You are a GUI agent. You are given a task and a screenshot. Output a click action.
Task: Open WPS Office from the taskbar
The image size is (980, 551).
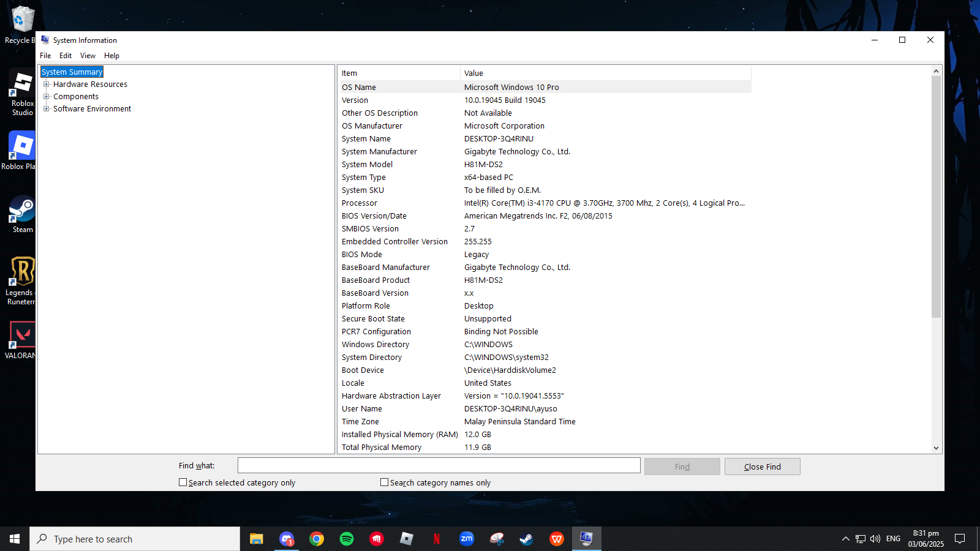click(x=556, y=539)
